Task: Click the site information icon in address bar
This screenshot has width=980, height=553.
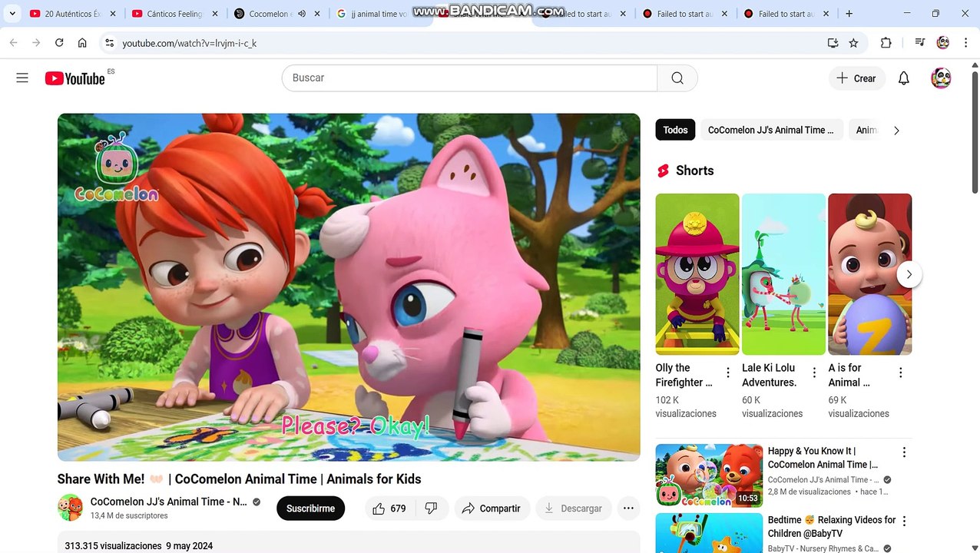Action: [x=109, y=43]
